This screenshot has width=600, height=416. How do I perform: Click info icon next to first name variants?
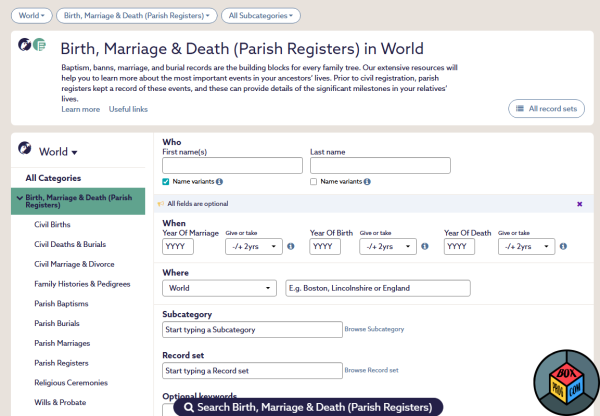[219, 182]
